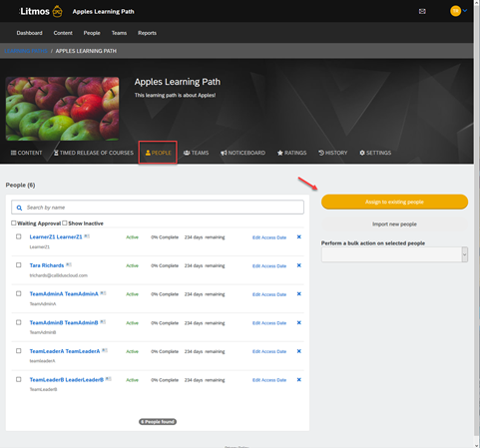
Task: Switch to Timed Release of Courses tab
Action: click(94, 153)
